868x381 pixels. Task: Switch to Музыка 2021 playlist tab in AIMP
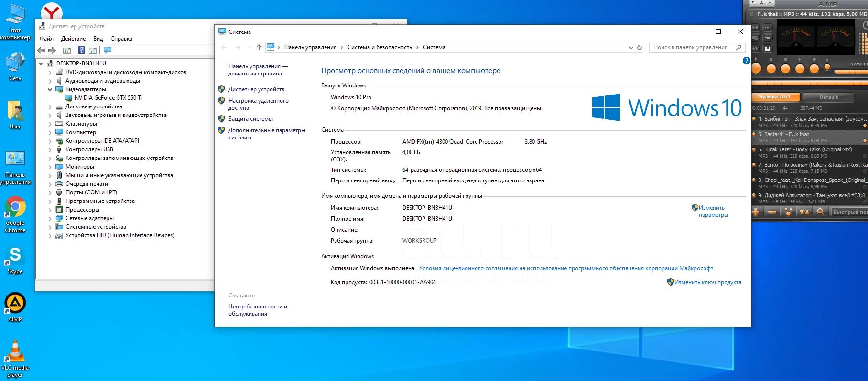(775, 97)
